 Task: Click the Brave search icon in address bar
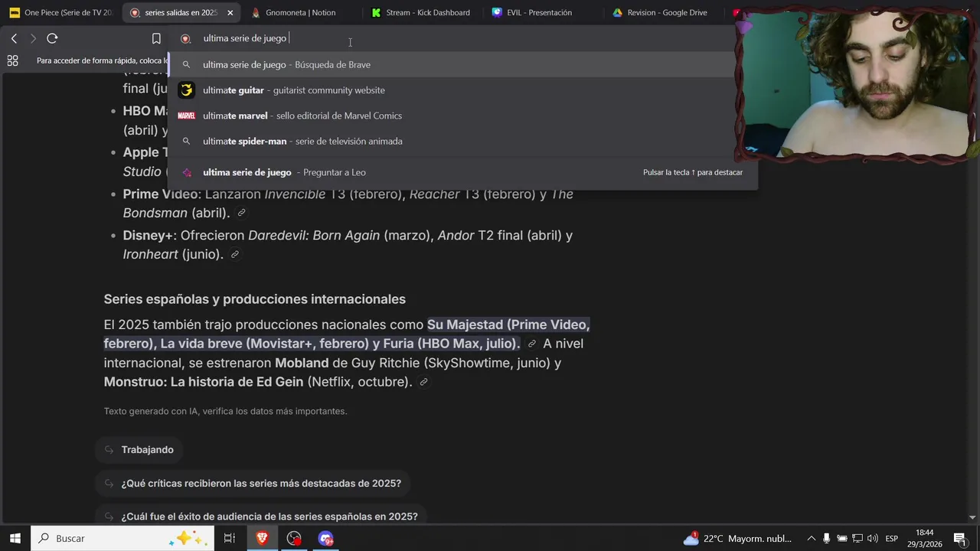185,38
